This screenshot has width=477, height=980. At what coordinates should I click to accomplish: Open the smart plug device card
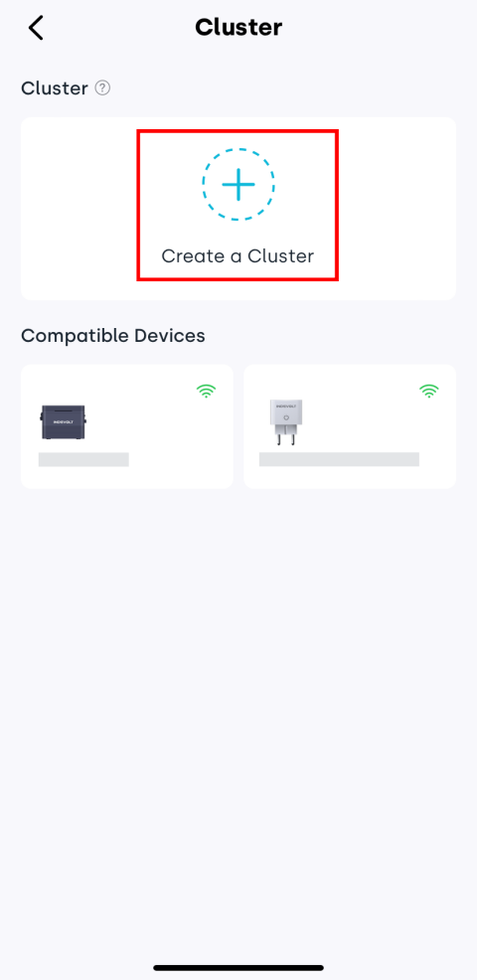tap(350, 426)
